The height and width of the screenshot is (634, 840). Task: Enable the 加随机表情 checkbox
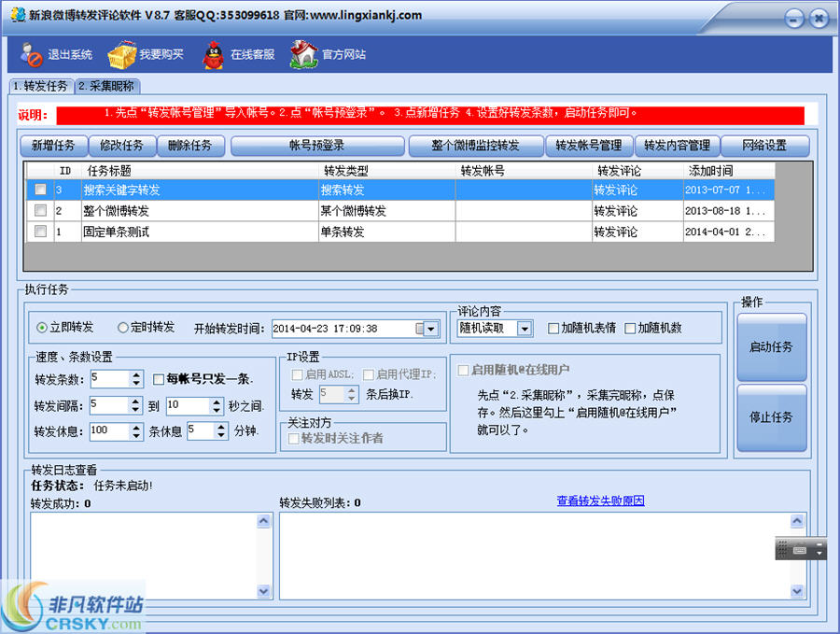click(x=553, y=328)
